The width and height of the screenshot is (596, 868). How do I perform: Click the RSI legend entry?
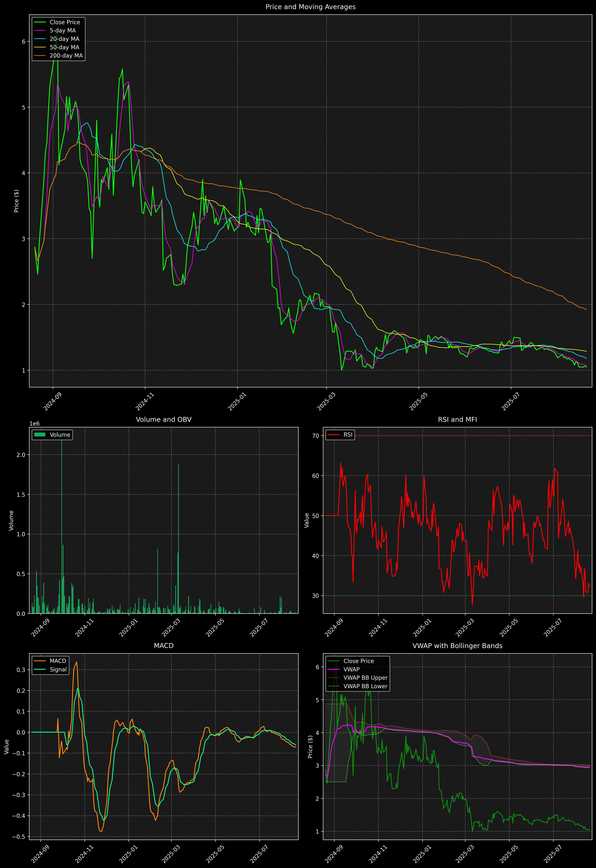pos(348,435)
